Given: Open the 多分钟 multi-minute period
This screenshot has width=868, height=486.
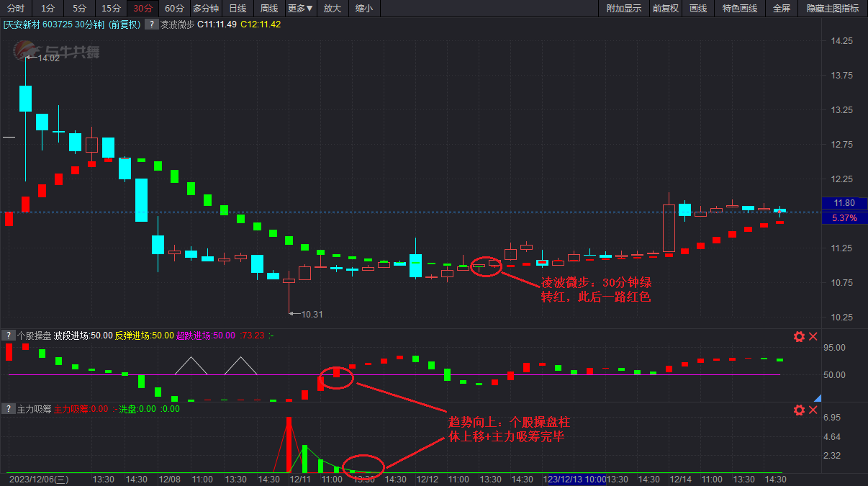Looking at the screenshot, I should [206, 9].
